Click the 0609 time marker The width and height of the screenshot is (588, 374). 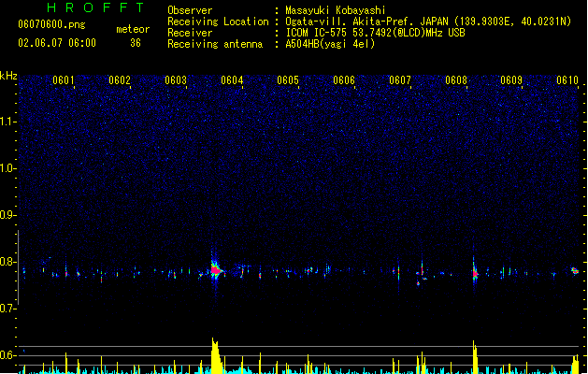click(511, 80)
